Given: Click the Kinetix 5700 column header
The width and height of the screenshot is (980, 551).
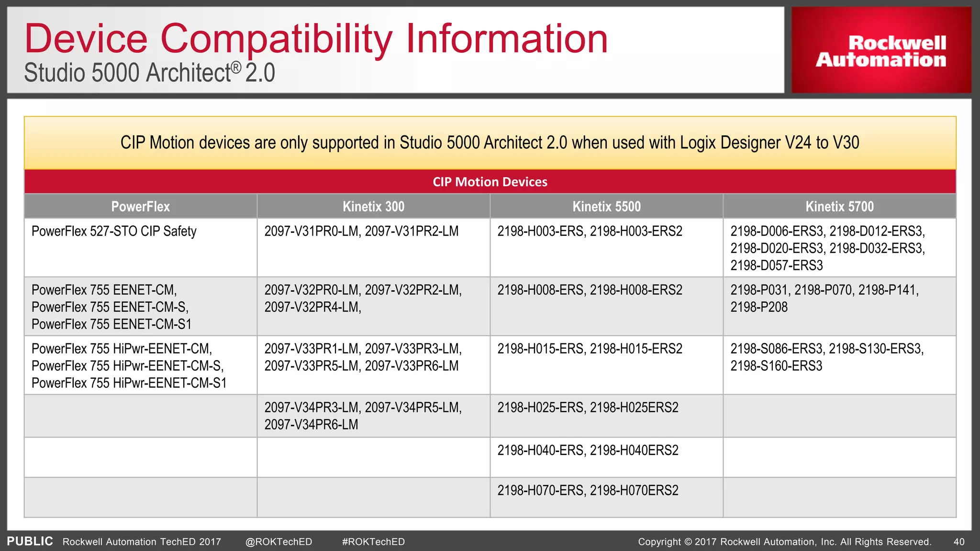Looking at the screenshot, I should pos(839,207).
